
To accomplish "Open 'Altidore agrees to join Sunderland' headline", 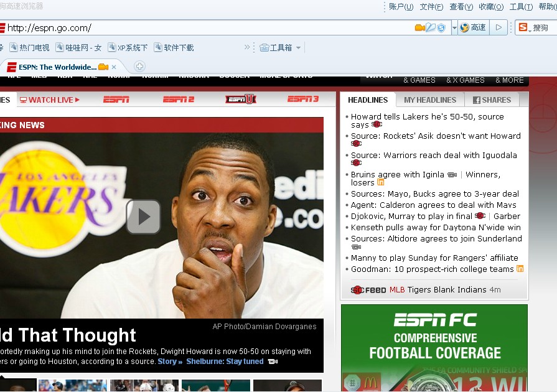I will (437, 238).
